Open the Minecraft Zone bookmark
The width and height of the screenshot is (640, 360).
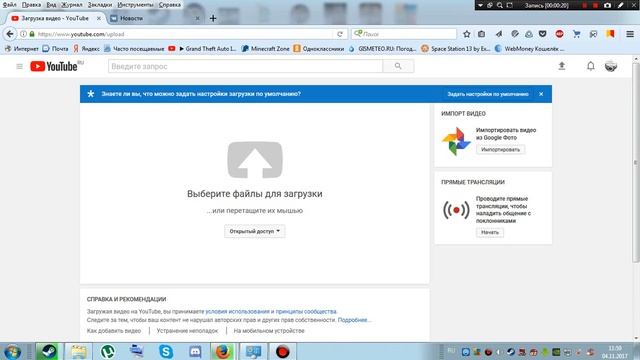point(265,49)
